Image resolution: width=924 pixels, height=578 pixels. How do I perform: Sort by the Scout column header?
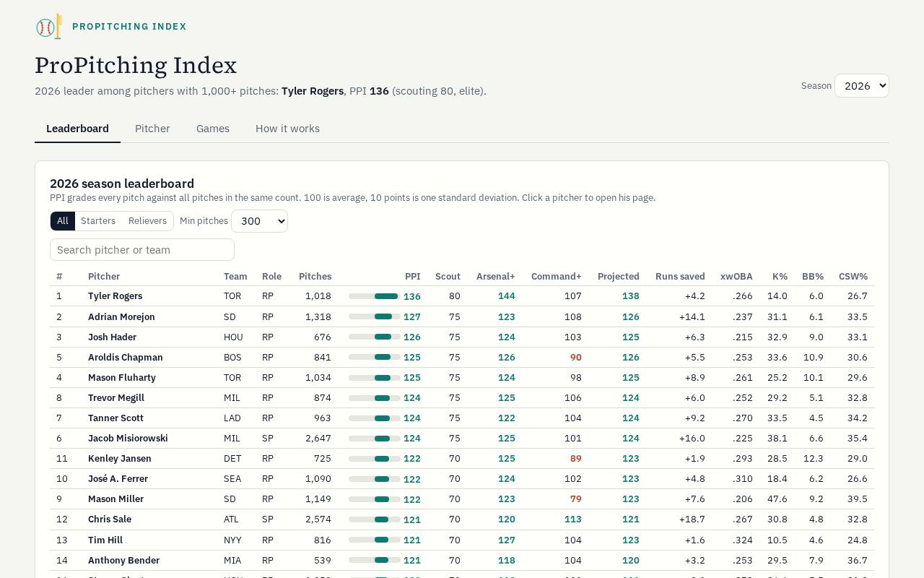(x=448, y=277)
